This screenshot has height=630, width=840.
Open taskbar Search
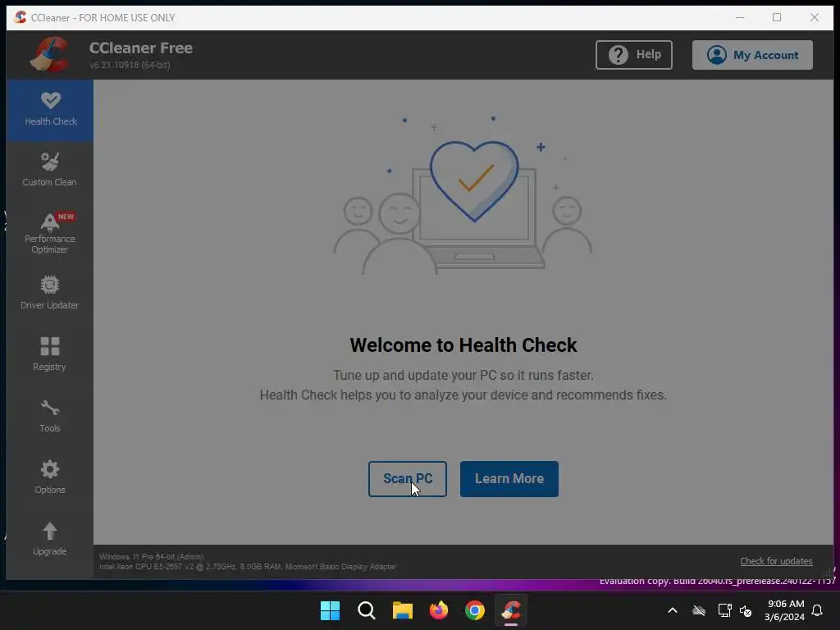point(367,610)
